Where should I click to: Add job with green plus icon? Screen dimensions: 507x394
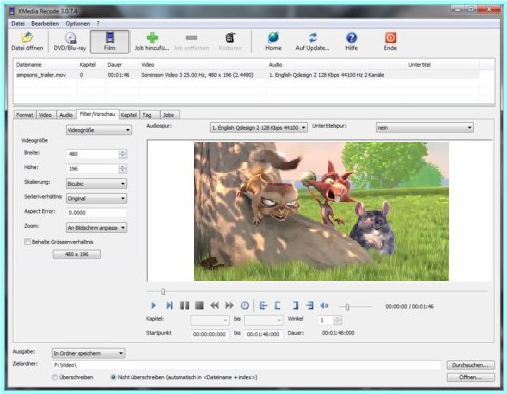(x=152, y=38)
